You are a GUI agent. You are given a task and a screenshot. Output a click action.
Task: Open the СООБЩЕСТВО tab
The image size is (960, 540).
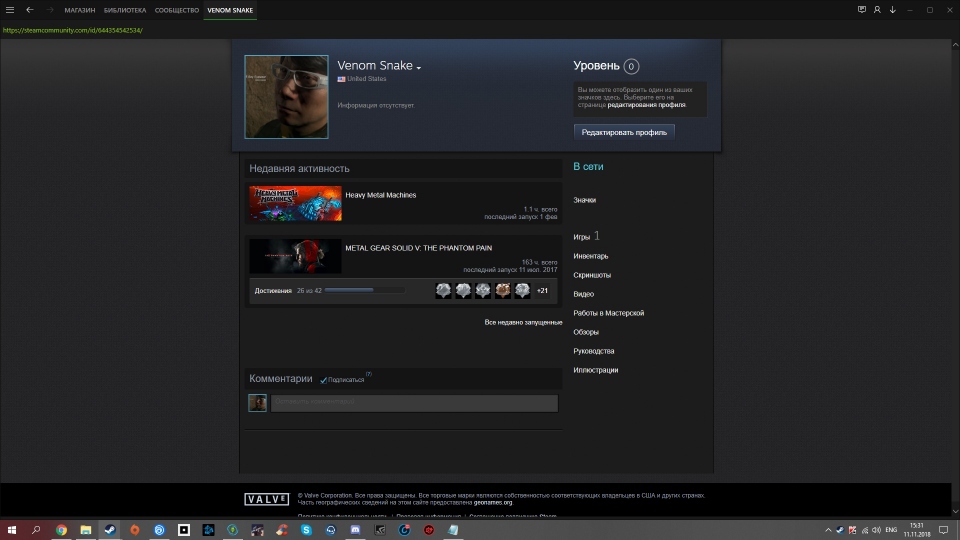point(176,10)
